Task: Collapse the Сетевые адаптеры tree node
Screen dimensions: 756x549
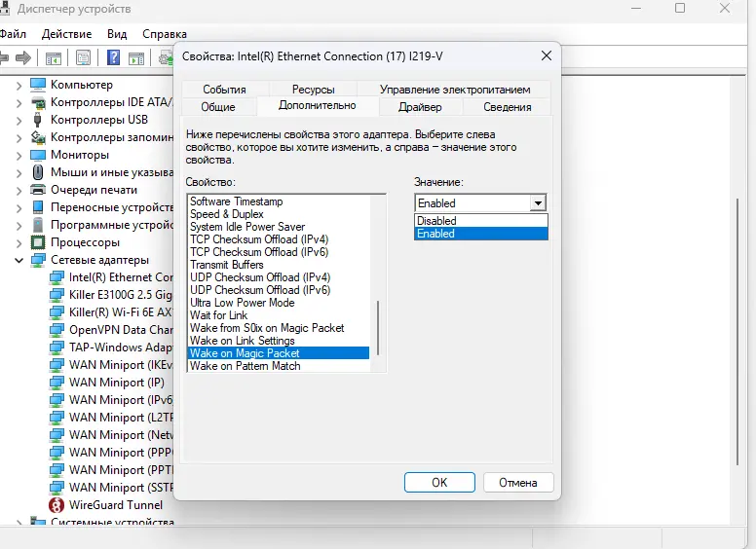Action: pos(19,261)
